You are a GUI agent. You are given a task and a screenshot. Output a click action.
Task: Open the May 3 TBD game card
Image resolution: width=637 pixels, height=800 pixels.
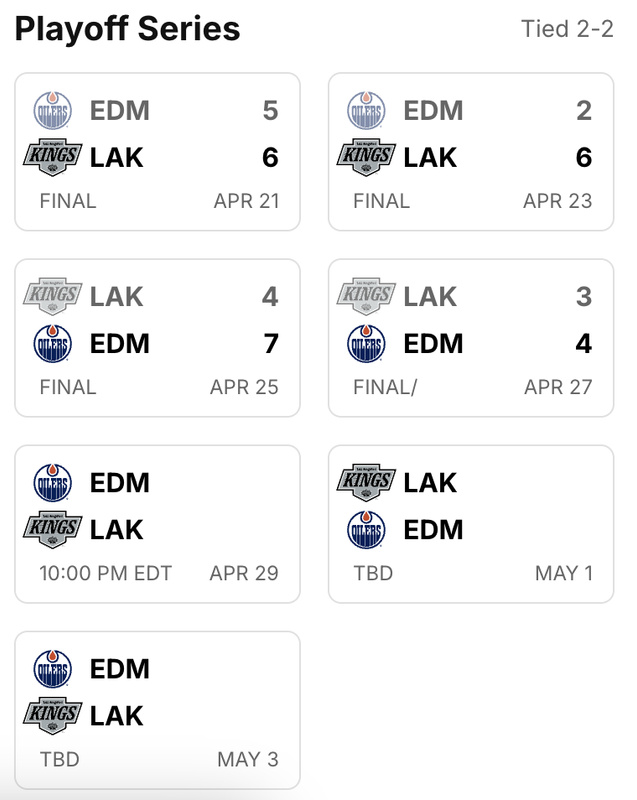(158, 710)
